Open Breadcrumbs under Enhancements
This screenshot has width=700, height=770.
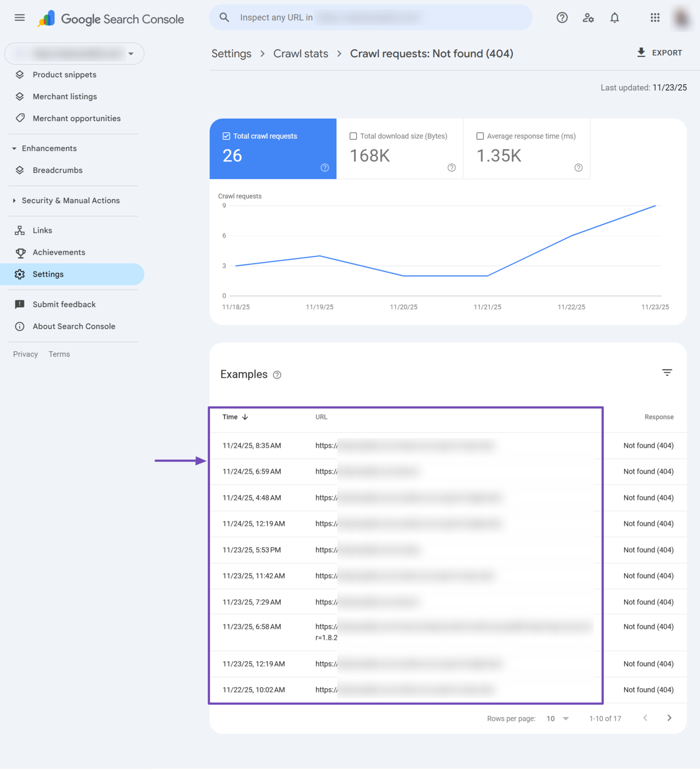pos(57,170)
